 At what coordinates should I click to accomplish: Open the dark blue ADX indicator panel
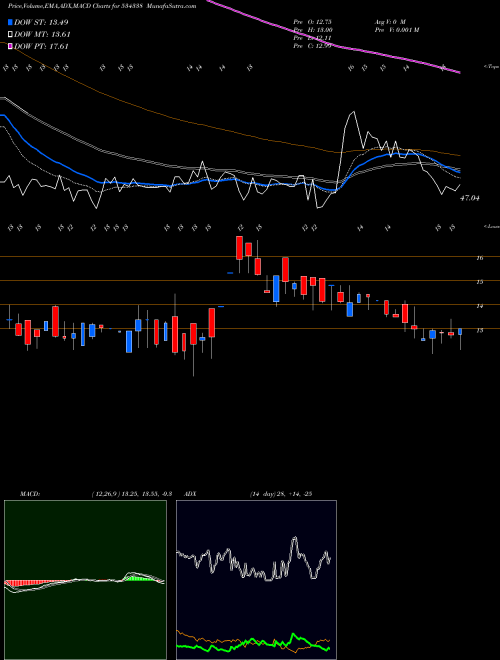coord(256,580)
